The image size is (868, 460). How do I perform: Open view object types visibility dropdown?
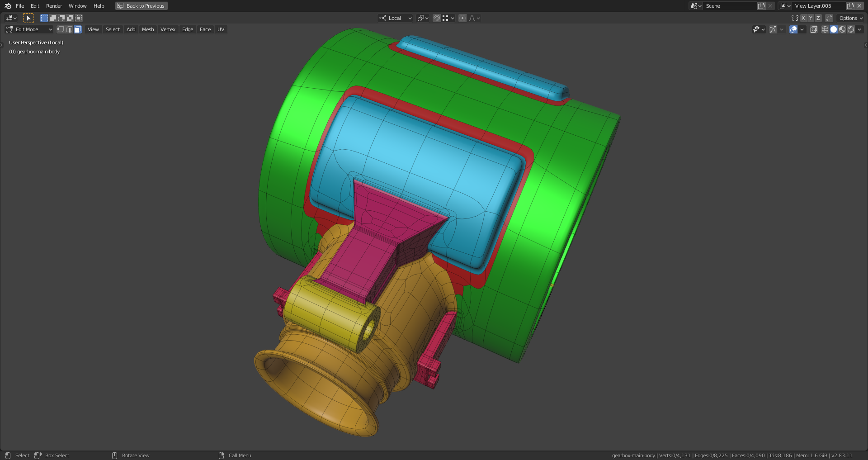759,29
